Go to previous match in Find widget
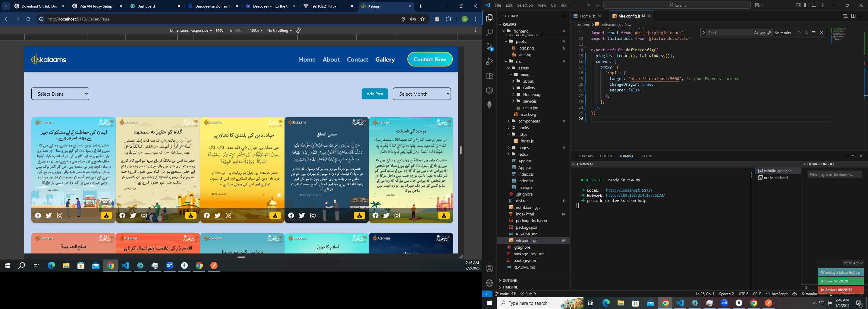Viewport: 868px width, 309px height. [799, 33]
